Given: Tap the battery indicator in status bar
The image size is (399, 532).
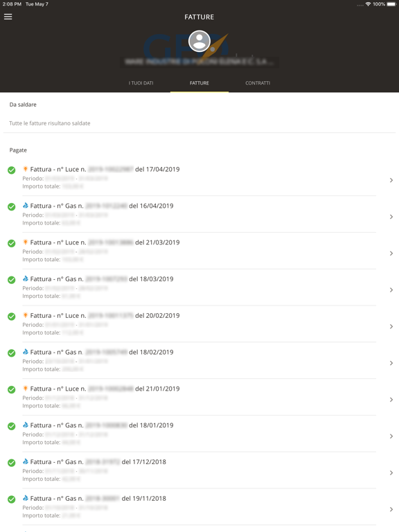Looking at the screenshot, I should [x=391, y=4].
